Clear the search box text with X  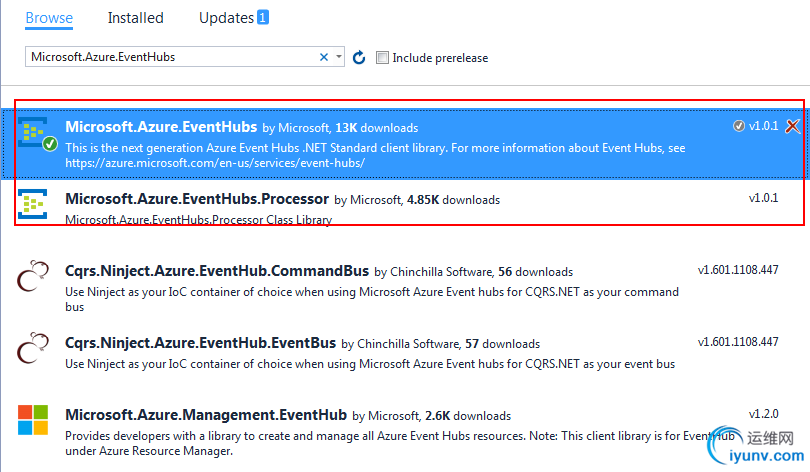pyautogui.click(x=324, y=58)
